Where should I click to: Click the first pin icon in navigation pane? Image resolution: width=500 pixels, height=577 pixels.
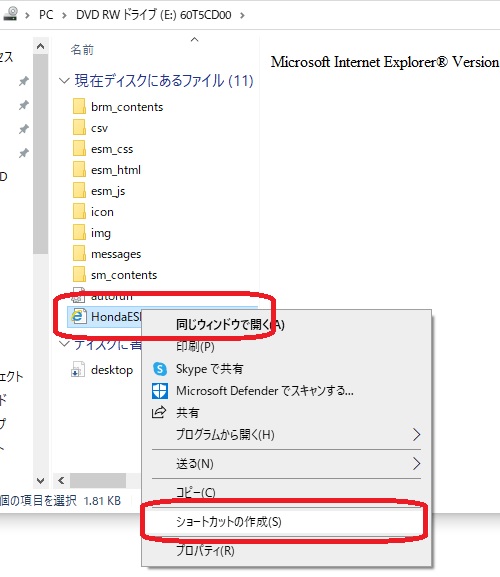(24, 81)
